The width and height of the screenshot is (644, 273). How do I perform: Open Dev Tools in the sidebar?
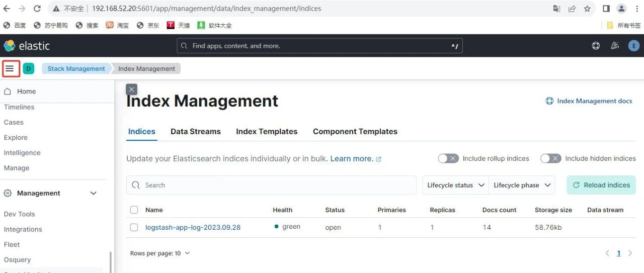click(x=20, y=214)
